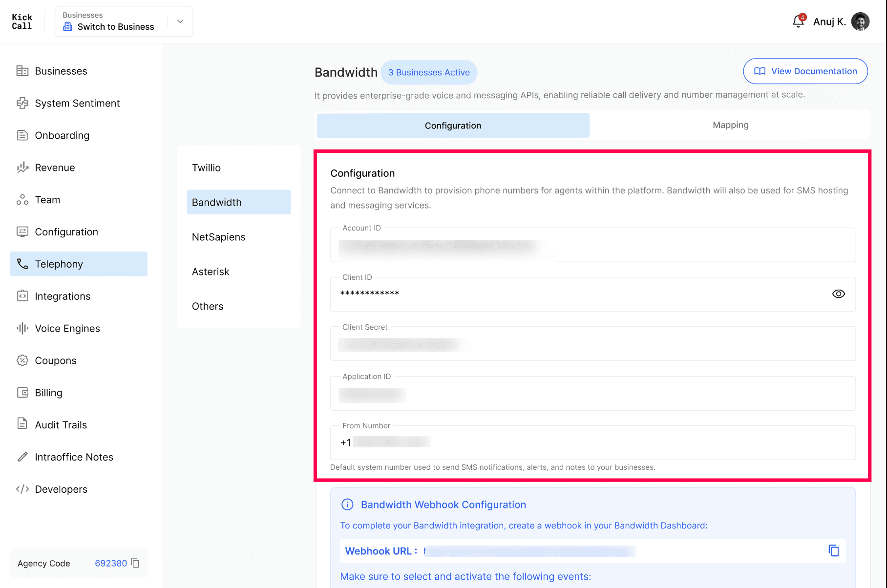887x588 pixels.
Task: Click the Billing wallet icon
Action: 22,393
